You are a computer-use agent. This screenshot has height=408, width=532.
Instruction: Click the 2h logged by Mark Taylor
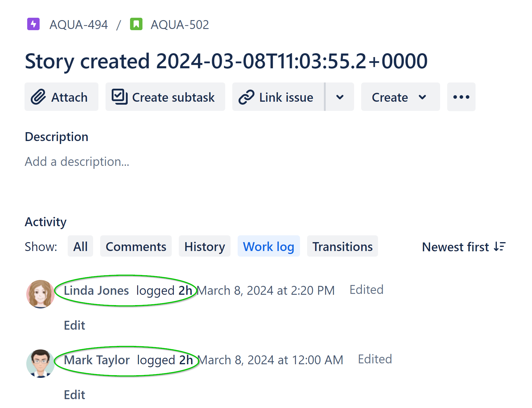[x=186, y=360]
